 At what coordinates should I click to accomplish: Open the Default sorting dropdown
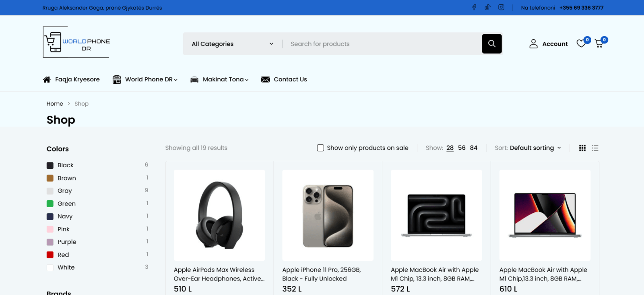pyautogui.click(x=535, y=148)
